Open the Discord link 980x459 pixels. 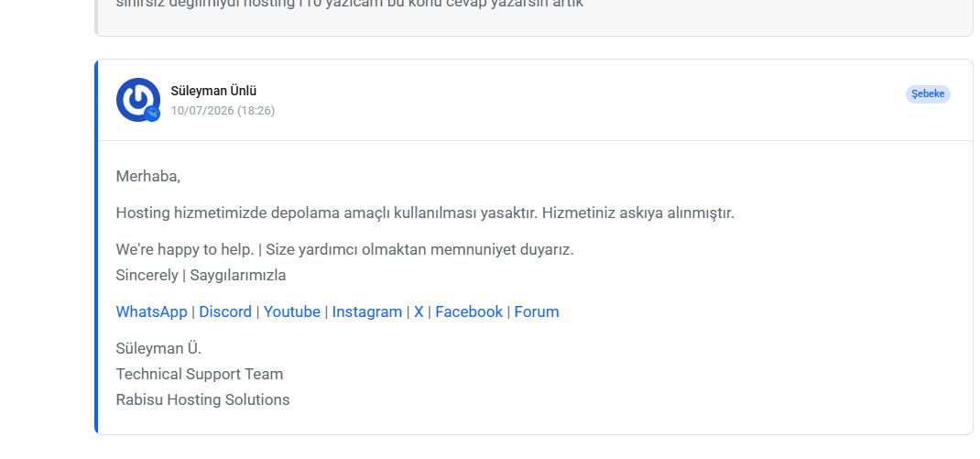(x=225, y=311)
